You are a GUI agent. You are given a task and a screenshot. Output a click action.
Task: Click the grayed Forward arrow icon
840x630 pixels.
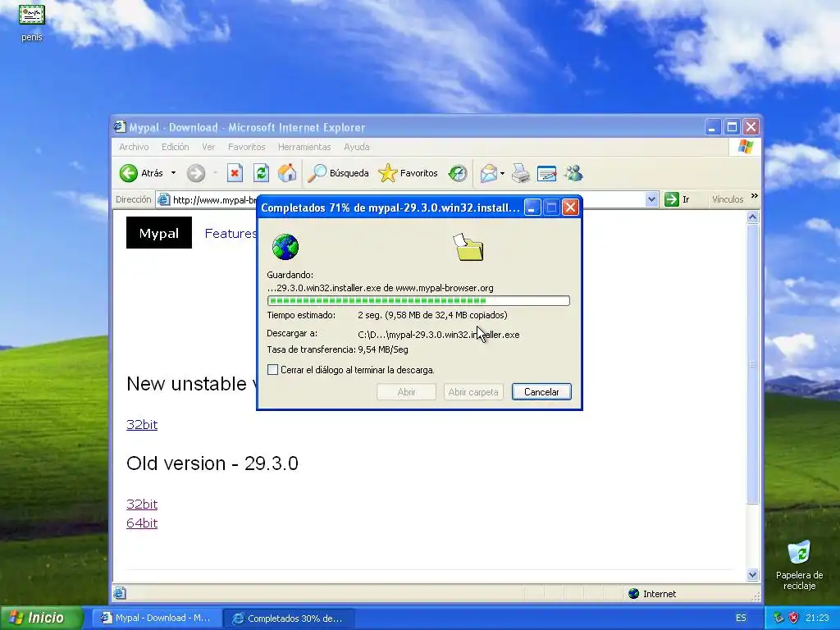(x=196, y=173)
